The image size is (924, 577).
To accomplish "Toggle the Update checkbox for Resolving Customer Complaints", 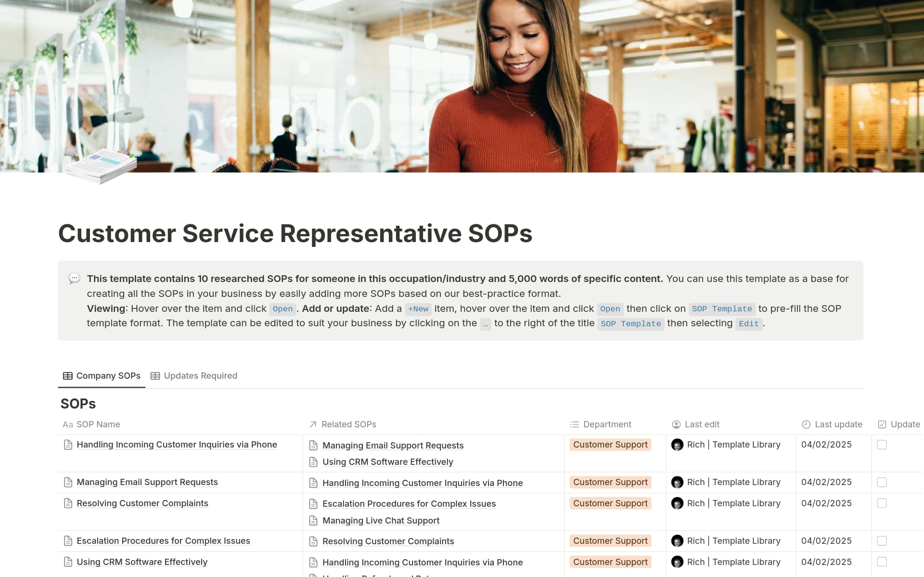I will click(882, 502).
